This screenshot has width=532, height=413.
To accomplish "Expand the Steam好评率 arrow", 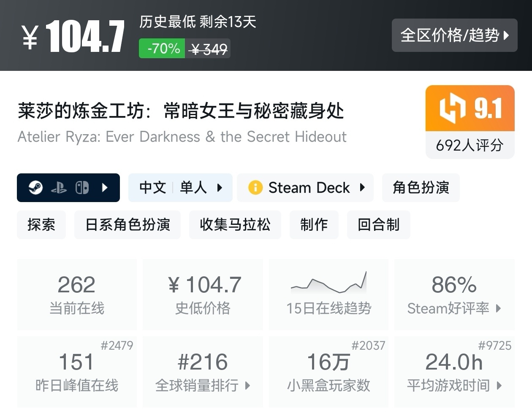I will click(x=499, y=308).
